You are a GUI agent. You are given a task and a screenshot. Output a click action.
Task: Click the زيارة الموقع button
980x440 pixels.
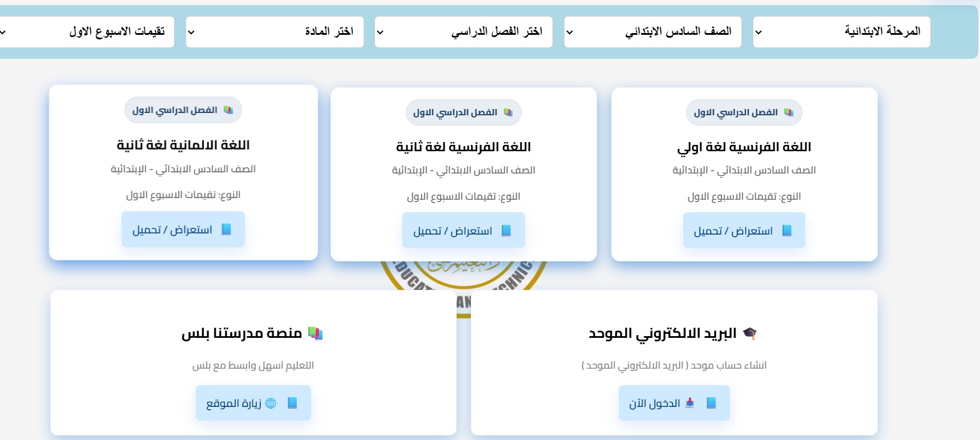[253, 403]
